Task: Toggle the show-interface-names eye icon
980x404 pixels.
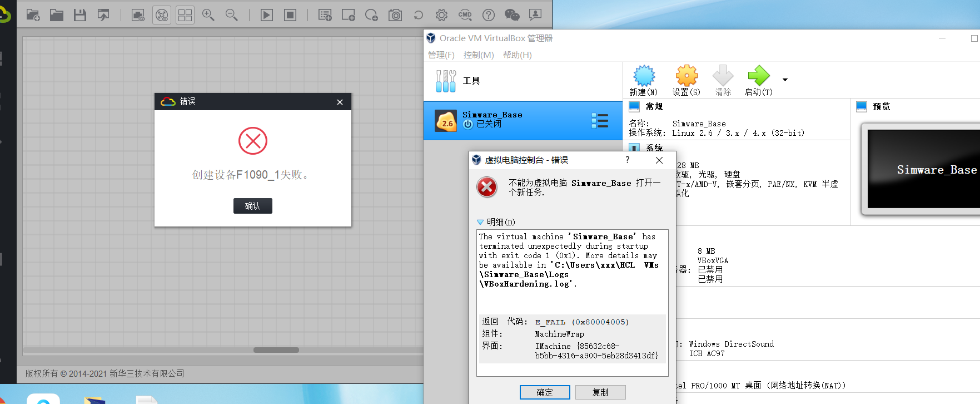Action: click(x=138, y=15)
